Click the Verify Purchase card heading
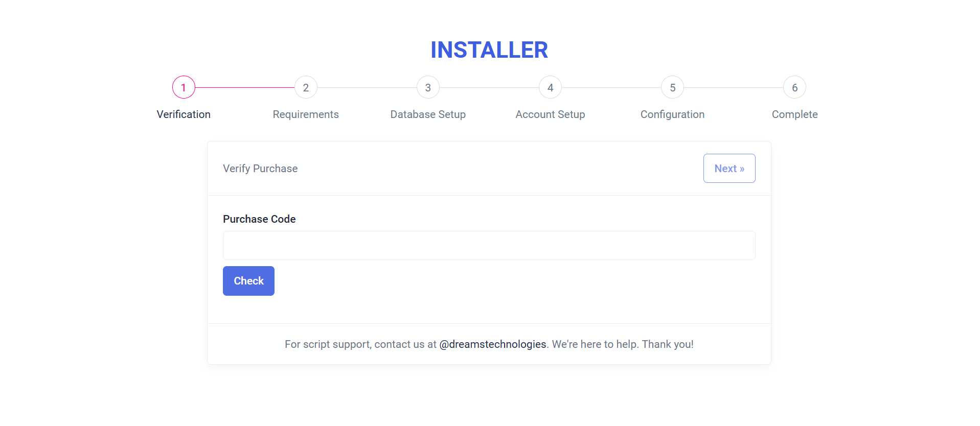The image size is (980, 426). (260, 169)
